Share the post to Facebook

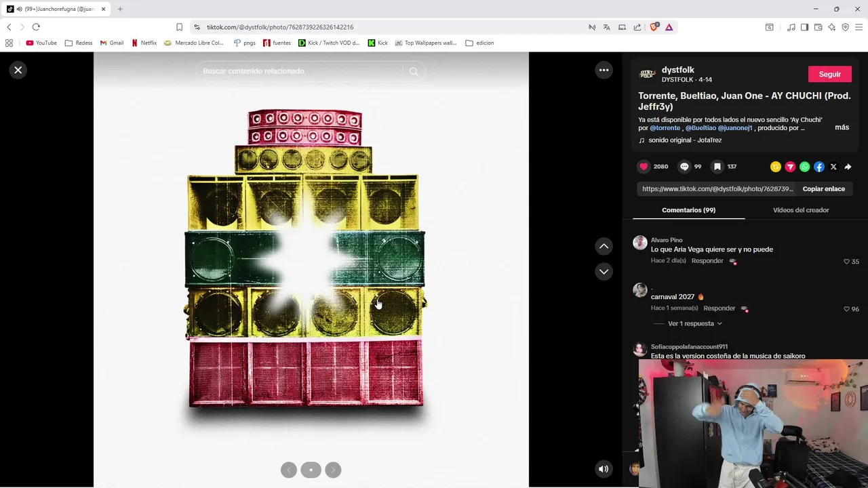pos(819,167)
